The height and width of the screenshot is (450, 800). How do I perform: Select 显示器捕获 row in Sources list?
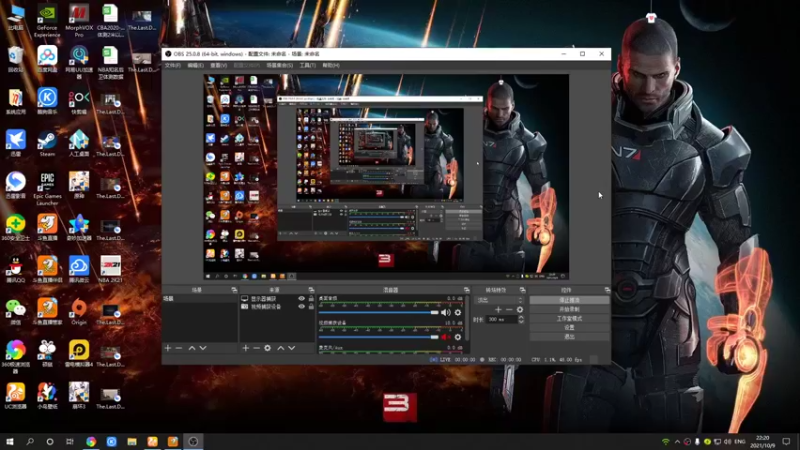coord(277,298)
